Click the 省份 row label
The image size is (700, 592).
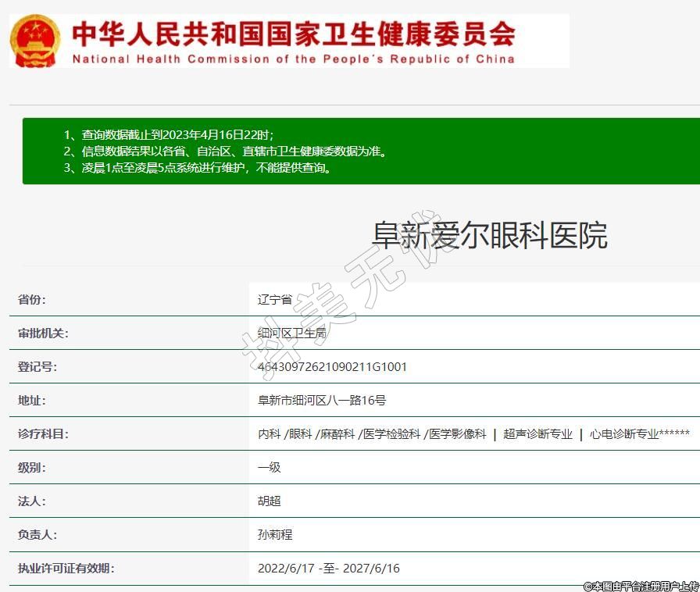coord(32,300)
